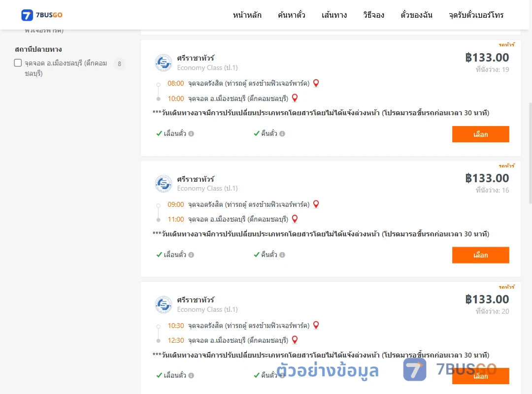
Task: Click the 7BUSGO logo in header
Action: point(42,15)
